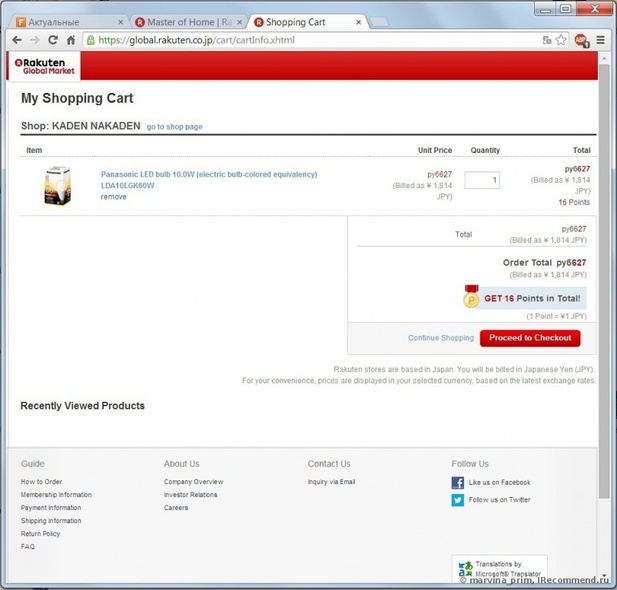Screen dimensions: 617x590
Task: Click the browser Back arrow
Action: 17,40
